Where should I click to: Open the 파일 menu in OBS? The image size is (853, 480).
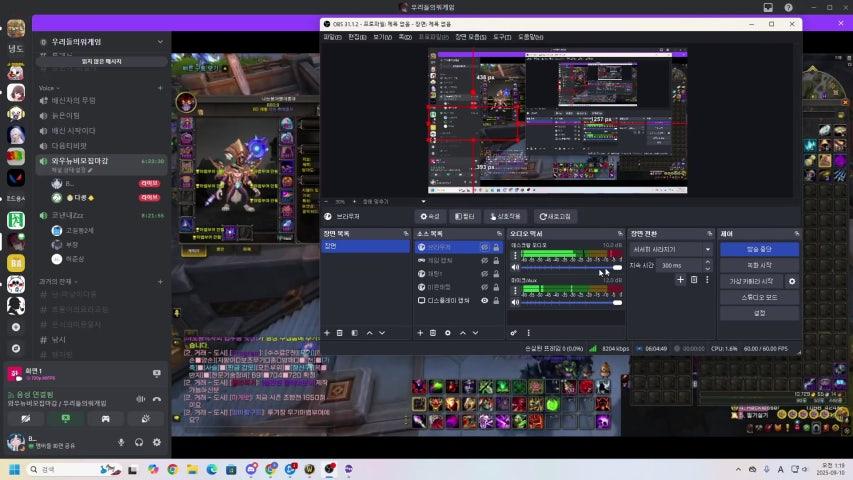point(332,37)
